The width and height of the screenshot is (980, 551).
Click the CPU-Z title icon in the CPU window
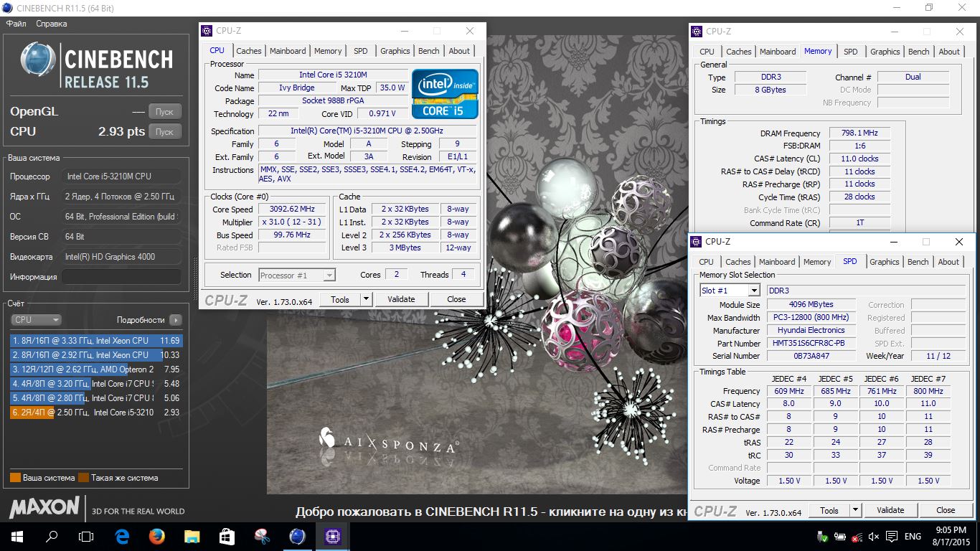(207, 31)
